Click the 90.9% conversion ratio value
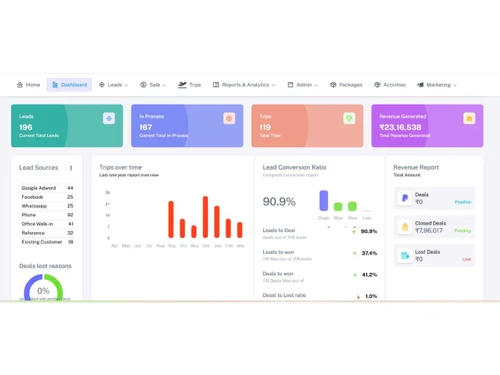500x375 pixels. point(279,202)
